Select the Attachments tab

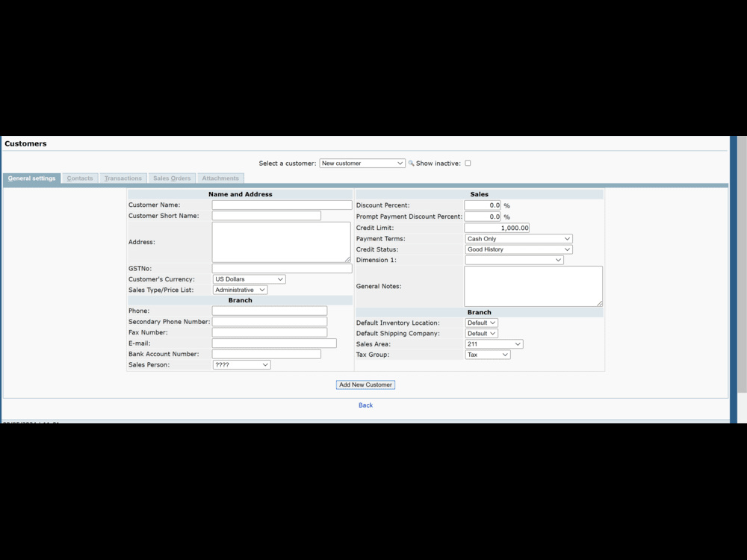pos(220,178)
